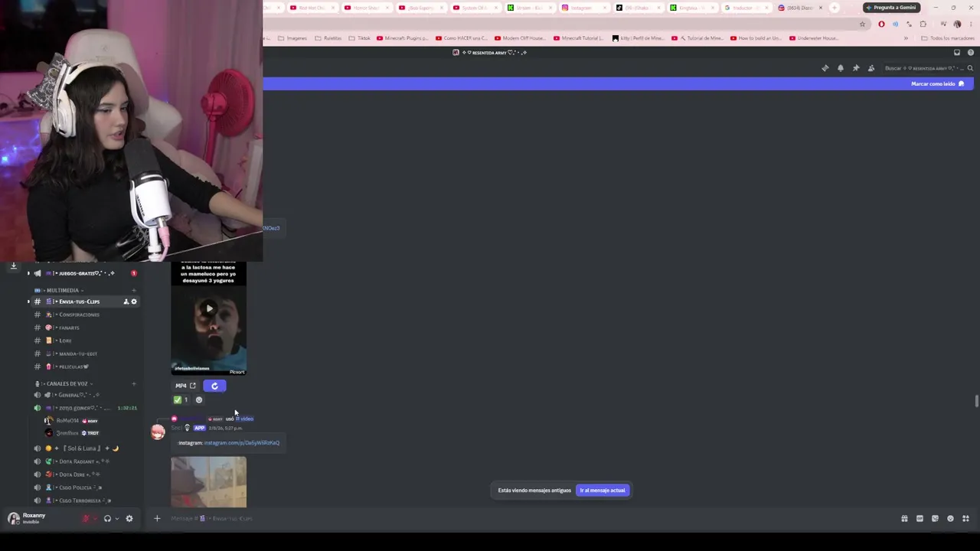Open the Manda-tu-edit text channel
The image size is (980, 551).
click(x=77, y=354)
